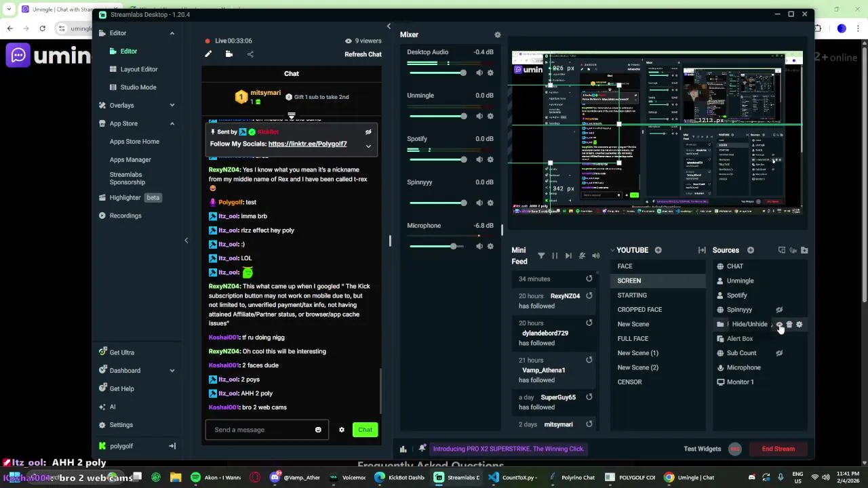Screen dimensions: 868x488
Task: Collapse the Editor sidebar section
Action: [172, 33]
